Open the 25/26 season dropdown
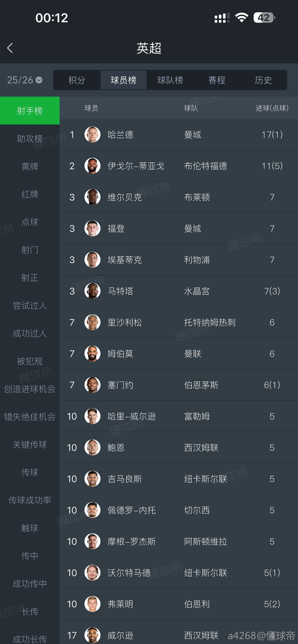Image resolution: width=298 pixels, height=644 pixels. point(25,80)
